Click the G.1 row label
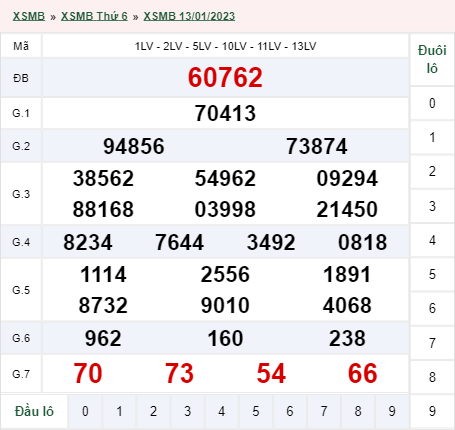 coord(21,113)
